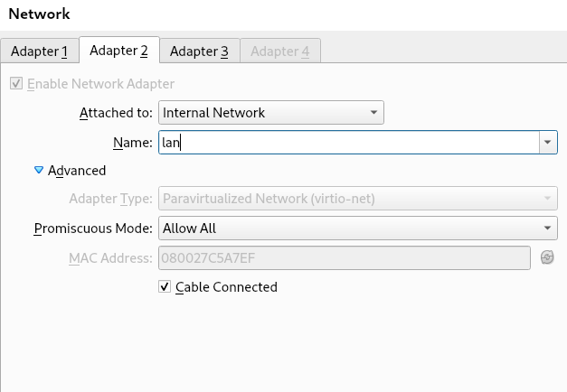Open the Promiscuous Mode dropdown
Screen dimensions: 567x392
(x=357, y=229)
